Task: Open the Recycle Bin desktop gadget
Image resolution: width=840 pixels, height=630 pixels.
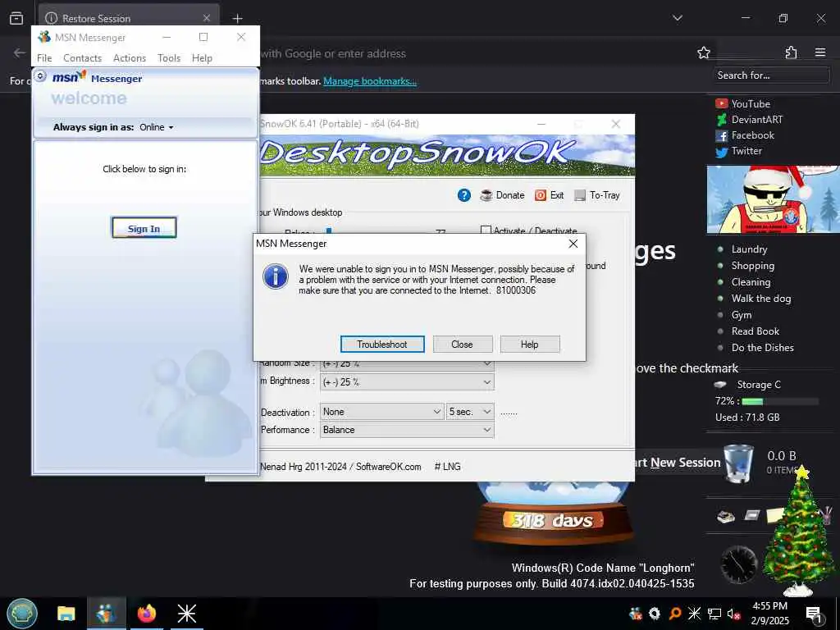Action: pos(738,463)
